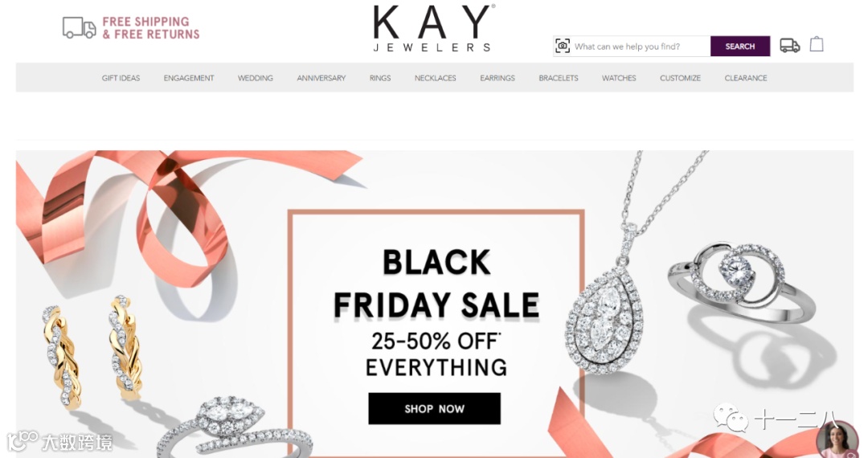
Task: Open the Clearance section
Action: click(746, 78)
